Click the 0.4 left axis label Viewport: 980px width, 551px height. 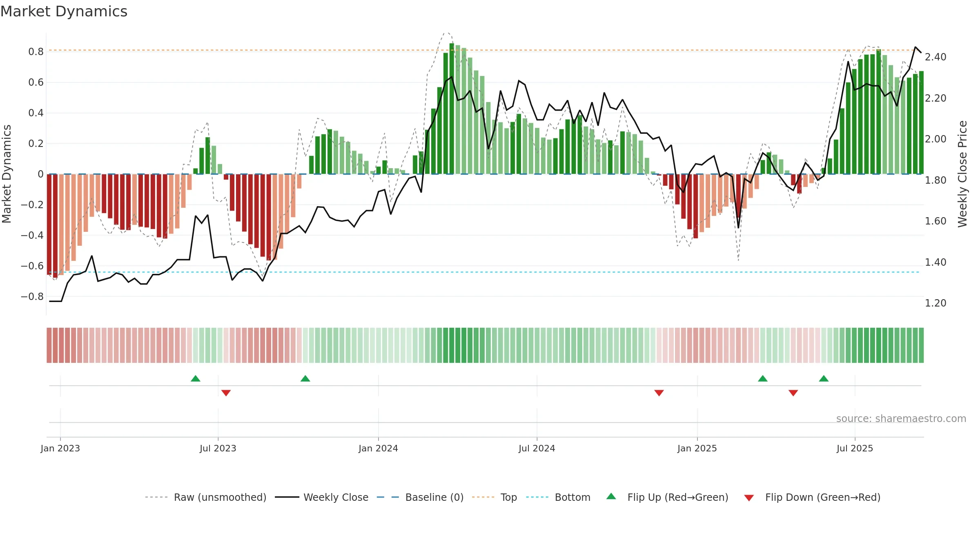[x=36, y=113]
